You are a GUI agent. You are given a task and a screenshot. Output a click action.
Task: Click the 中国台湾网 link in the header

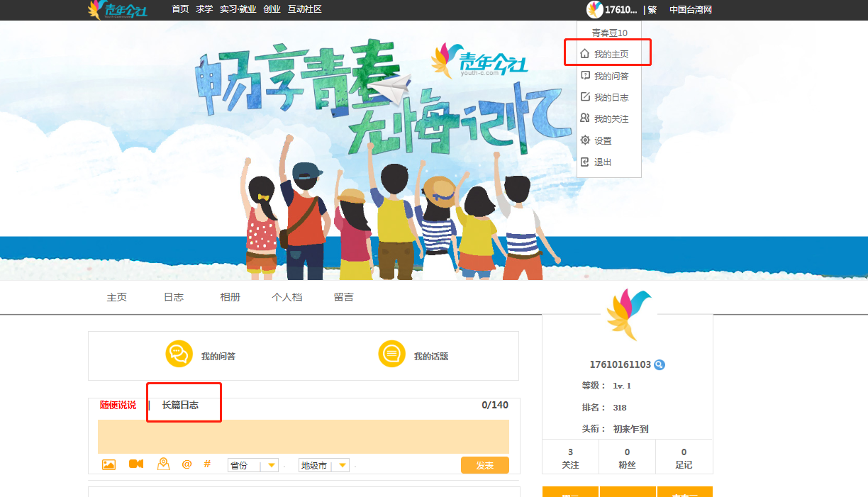tap(690, 10)
